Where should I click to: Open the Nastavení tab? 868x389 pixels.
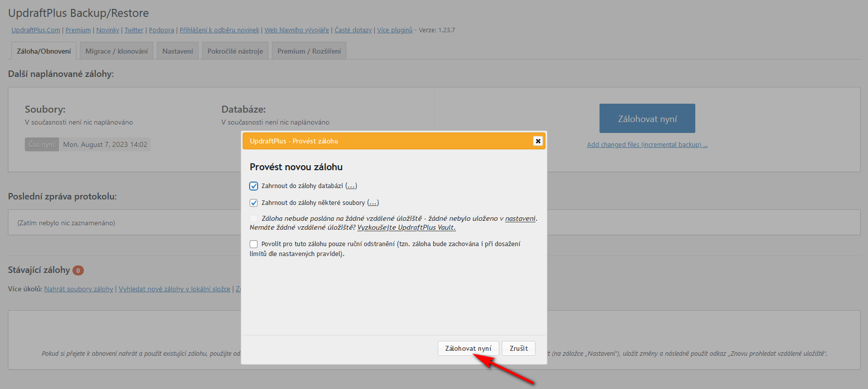(x=178, y=51)
